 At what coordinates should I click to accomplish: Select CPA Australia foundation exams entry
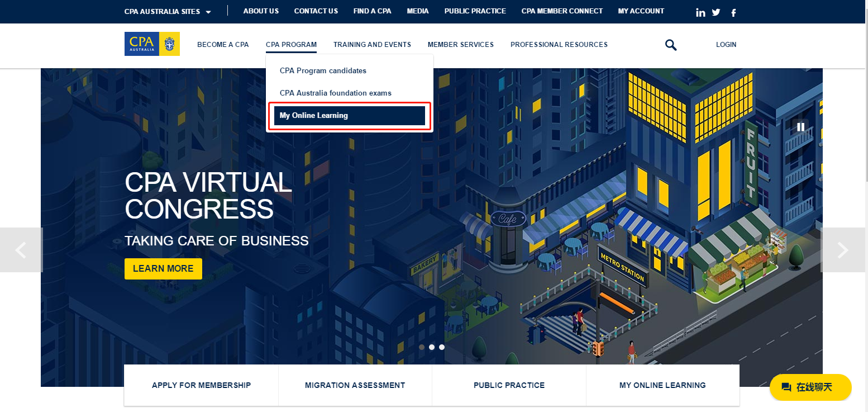[x=350, y=93]
